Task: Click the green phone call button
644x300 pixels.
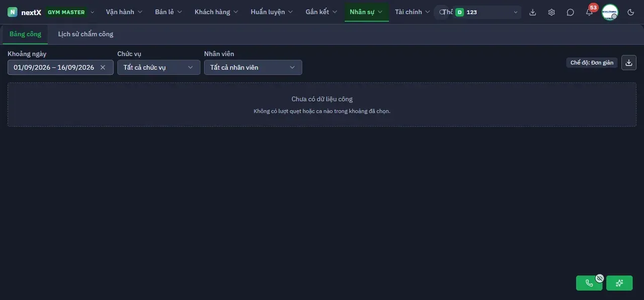Action: point(589,283)
